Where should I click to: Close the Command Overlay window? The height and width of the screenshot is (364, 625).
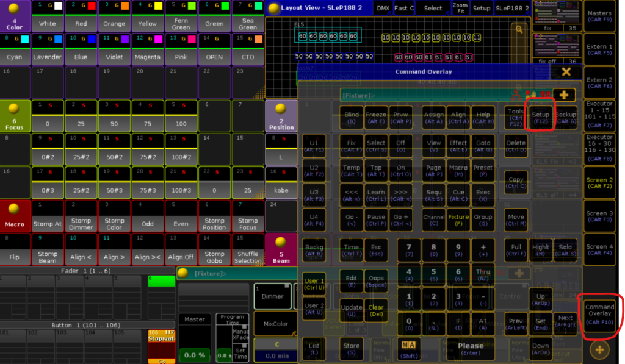click(x=566, y=72)
